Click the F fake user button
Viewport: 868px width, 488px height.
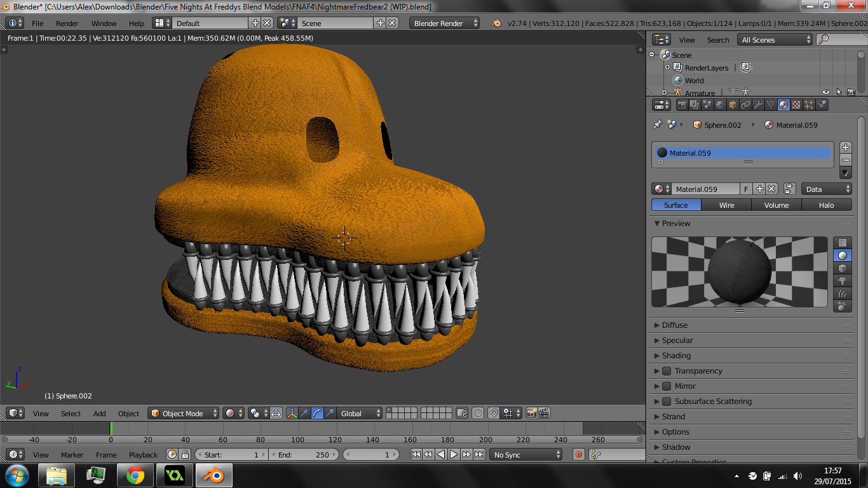click(x=747, y=189)
